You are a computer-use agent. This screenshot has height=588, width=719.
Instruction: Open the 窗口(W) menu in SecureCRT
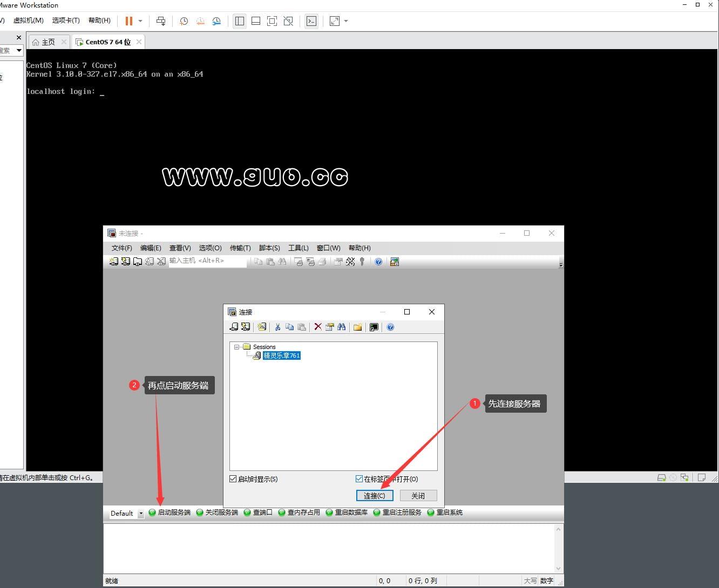click(328, 248)
